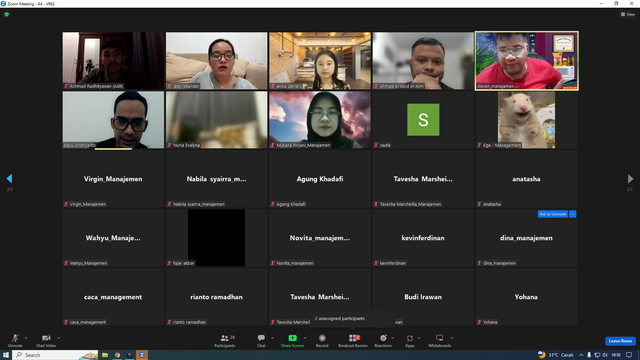This screenshot has height=360, width=640.
Task: Unmute the microphone in Zoom toolbar
Action: (x=15, y=340)
